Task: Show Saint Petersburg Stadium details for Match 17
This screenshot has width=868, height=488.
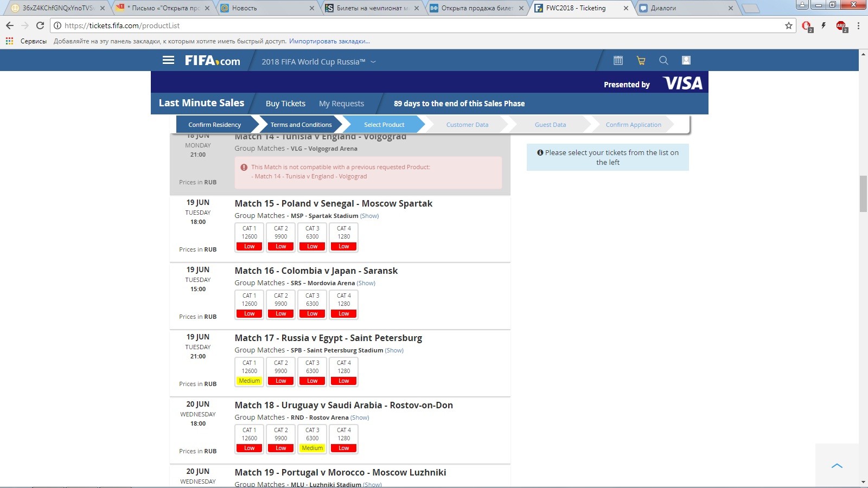Action: coord(394,350)
